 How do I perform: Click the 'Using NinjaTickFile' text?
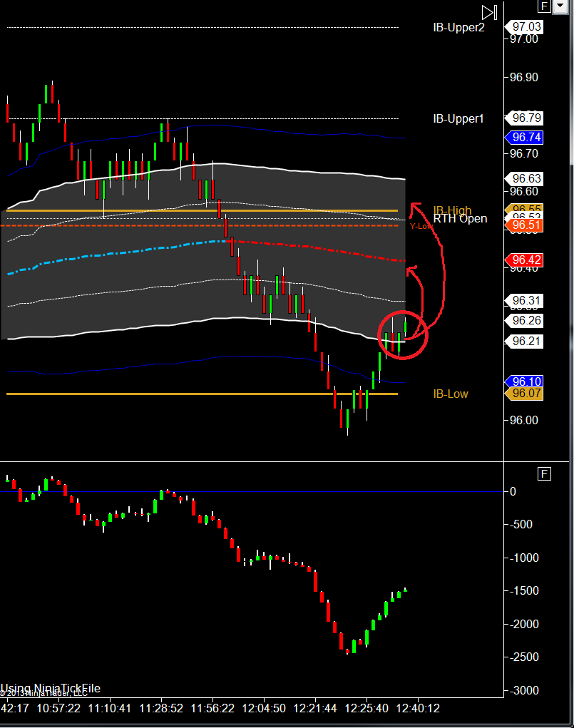pos(50,687)
